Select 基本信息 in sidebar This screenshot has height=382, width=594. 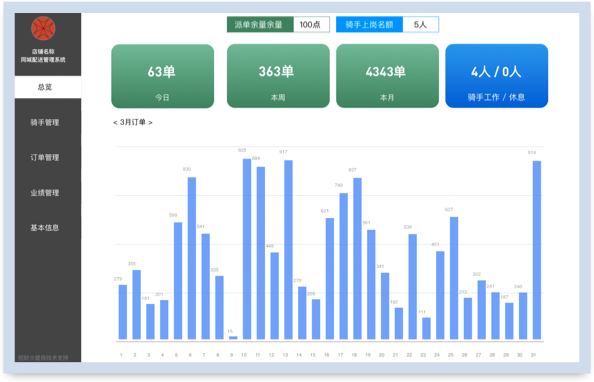pos(45,227)
